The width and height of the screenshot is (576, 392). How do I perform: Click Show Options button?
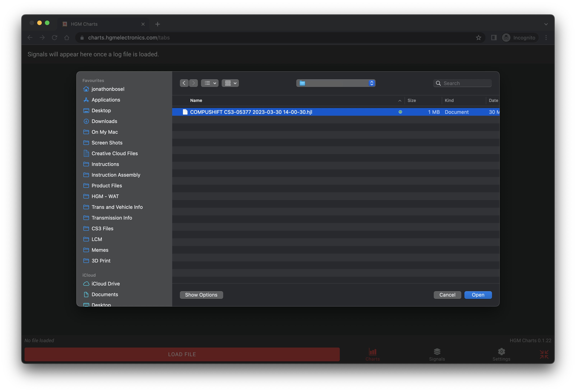point(201,295)
